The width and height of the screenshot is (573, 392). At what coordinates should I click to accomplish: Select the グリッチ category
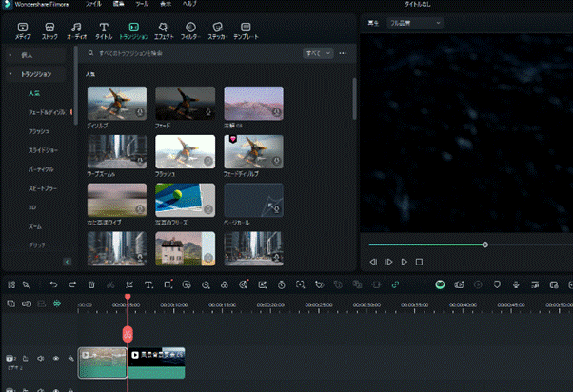[x=37, y=245]
